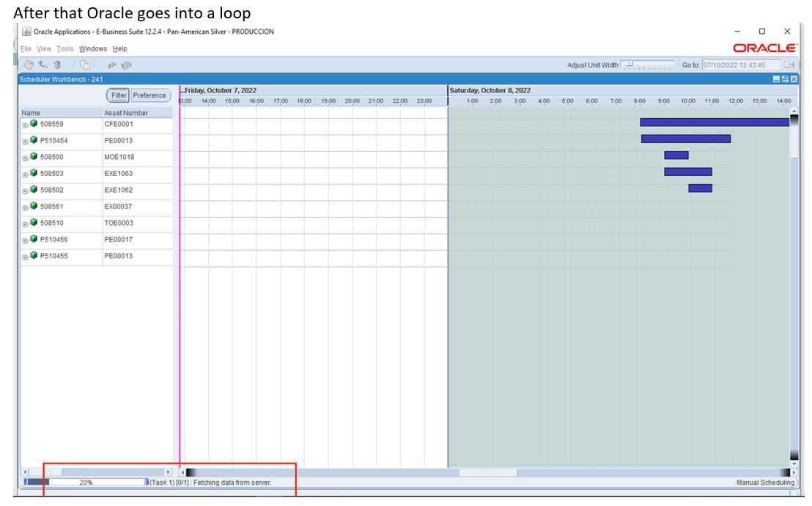
Task: Expand work order P510455 in the Name list
Action: (24, 257)
